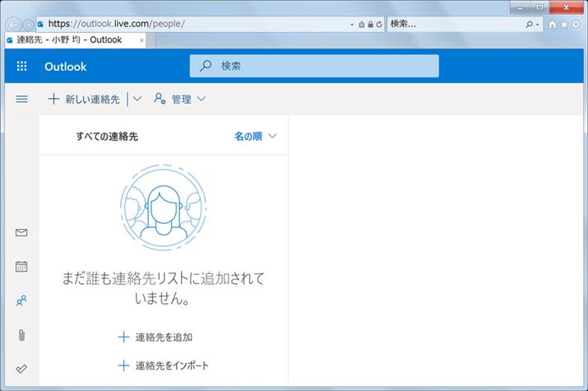Click the browser back arrow button
Screen dimensions: 588x391
(14, 24)
